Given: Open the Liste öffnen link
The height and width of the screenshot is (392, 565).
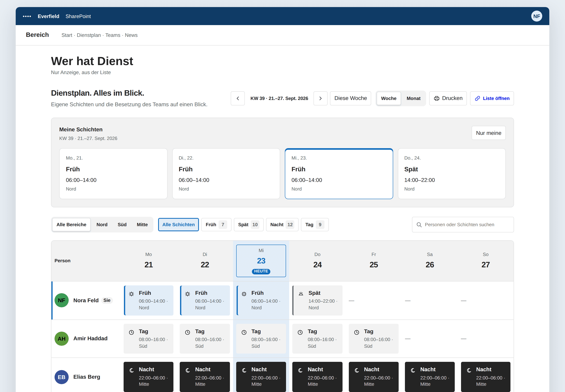Looking at the screenshot, I should [492, 98].
